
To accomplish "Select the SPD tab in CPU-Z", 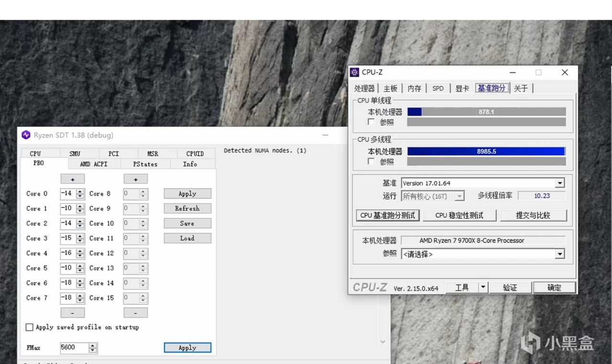I will pos(438,88).
